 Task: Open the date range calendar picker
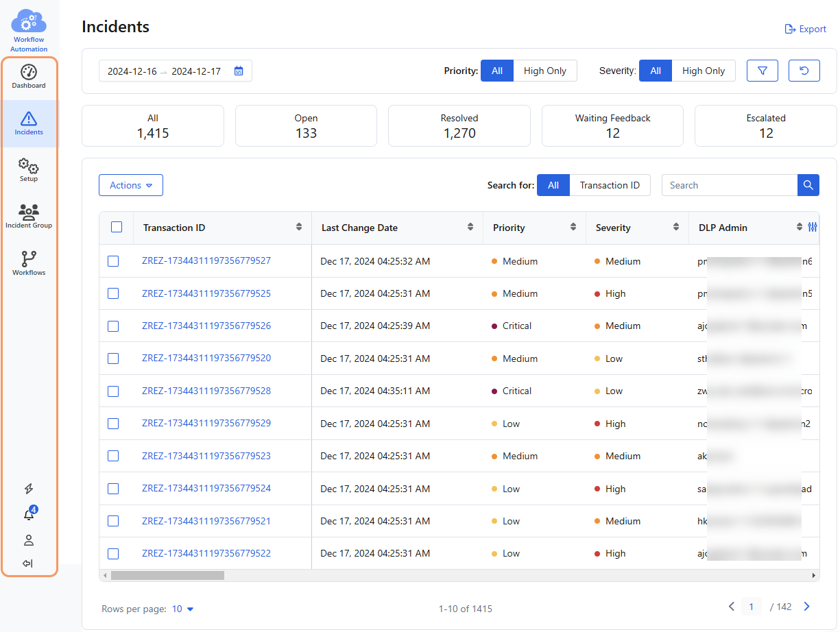click(239, 71)
